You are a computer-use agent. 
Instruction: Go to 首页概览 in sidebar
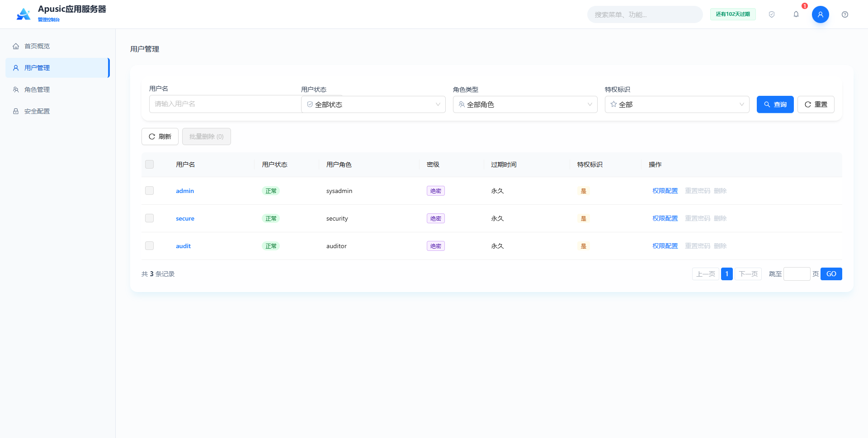coord(57,46)
